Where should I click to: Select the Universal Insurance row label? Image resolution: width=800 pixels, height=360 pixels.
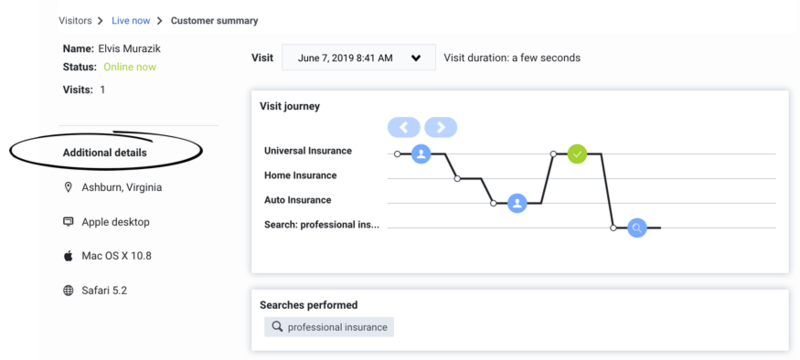pyautogui.click(x=308, y=151)
